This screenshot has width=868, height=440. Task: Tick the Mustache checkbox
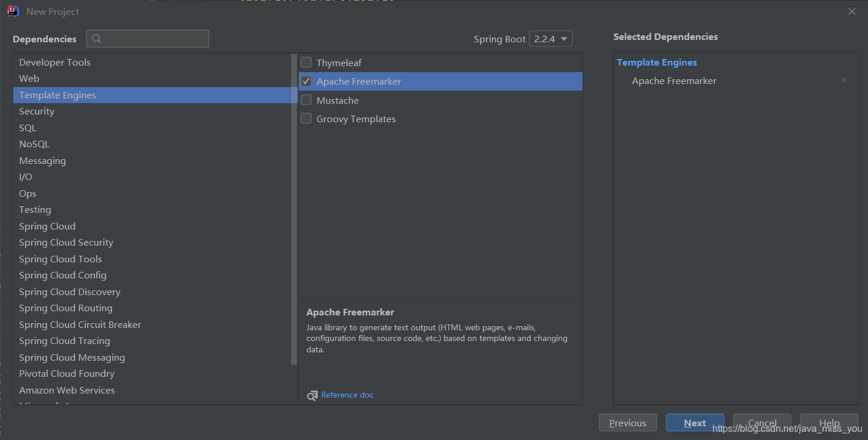[306, 100]
